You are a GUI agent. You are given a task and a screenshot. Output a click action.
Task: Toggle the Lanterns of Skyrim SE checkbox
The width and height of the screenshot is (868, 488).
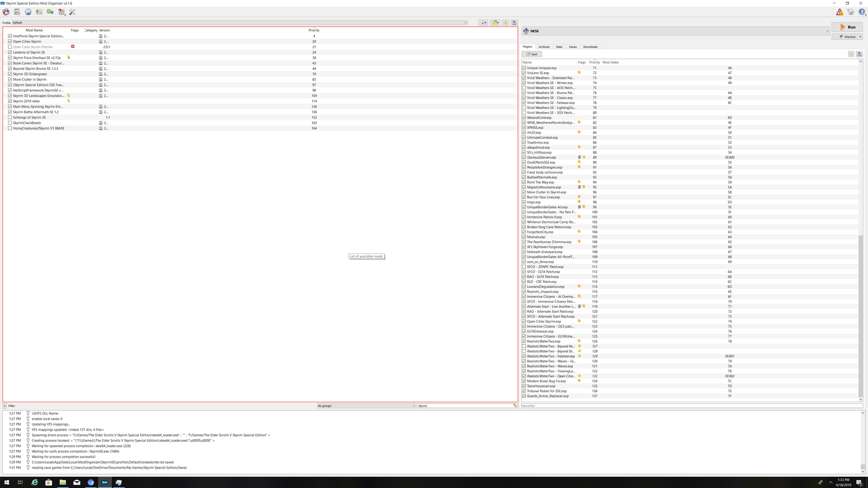click(10, 52)
